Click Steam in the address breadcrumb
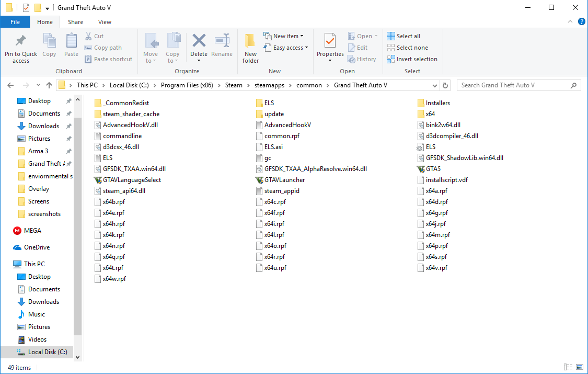Viewport: 588px width, 374px height. [234, 85]
